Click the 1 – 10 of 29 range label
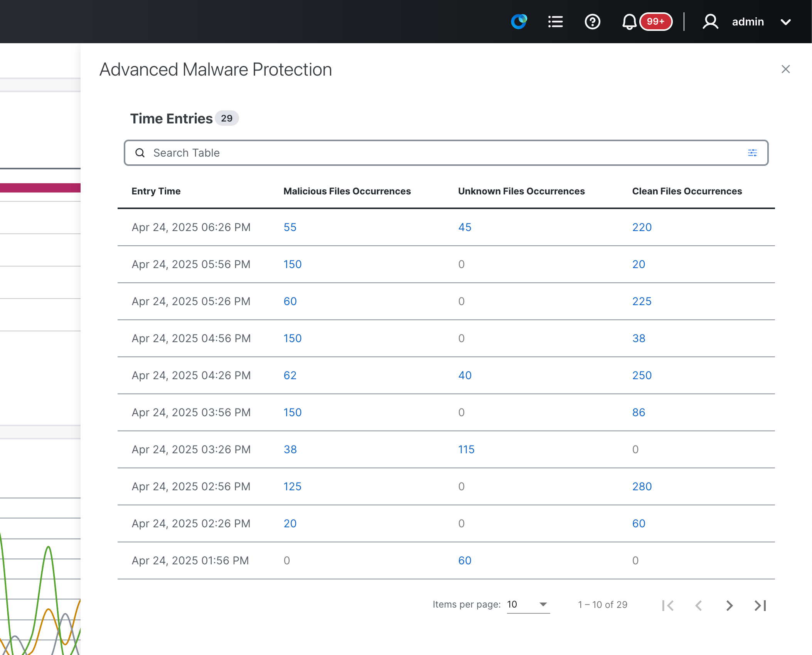This screenshot has height=655, width=812. click(603, 604)
